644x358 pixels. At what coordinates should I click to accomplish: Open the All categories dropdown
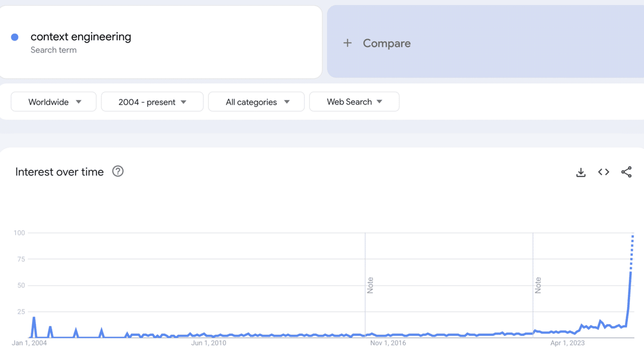pyautogui.click(x=256, y=102)
